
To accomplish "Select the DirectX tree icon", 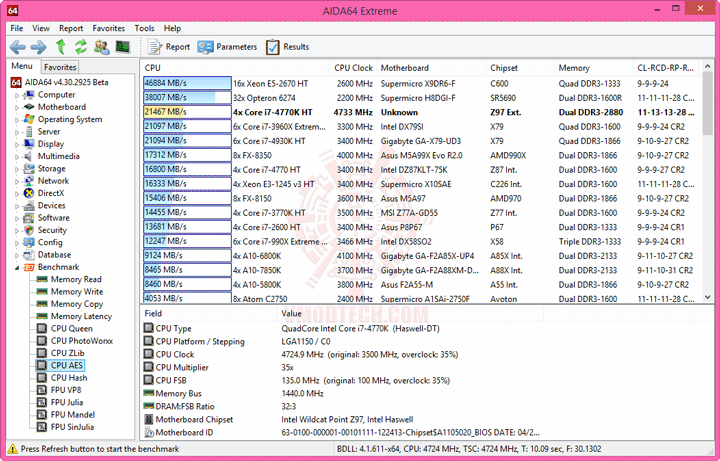I will click(29, 193).
